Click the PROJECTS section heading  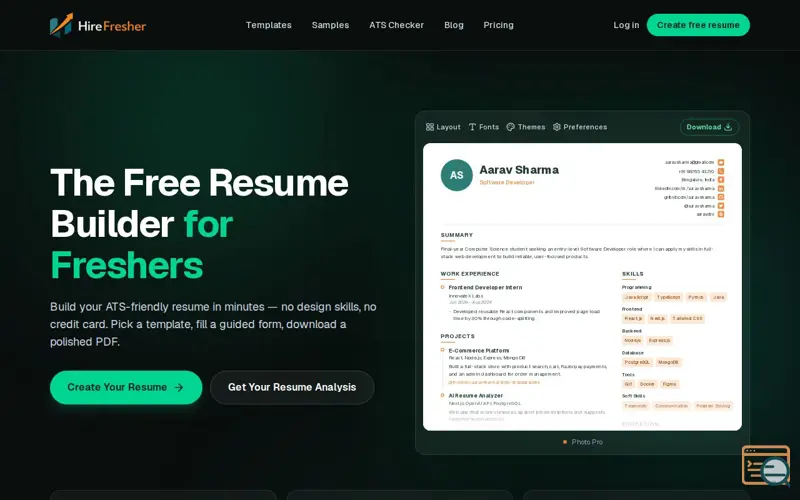coord(458,336)
